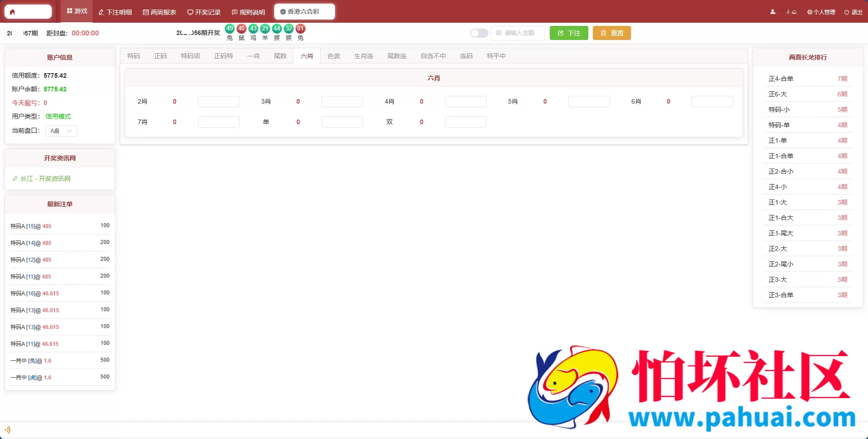Open the 当前盘口 A盘 dropdown
868x439 pixels.
pyautogui.click(x=61, y=131)
